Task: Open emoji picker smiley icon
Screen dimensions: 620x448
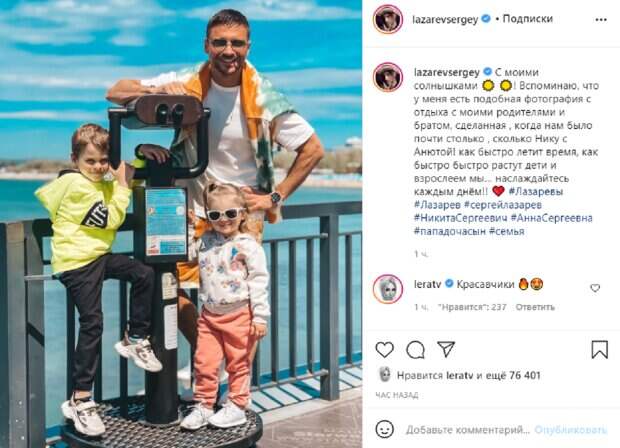Action: (384, 429)
